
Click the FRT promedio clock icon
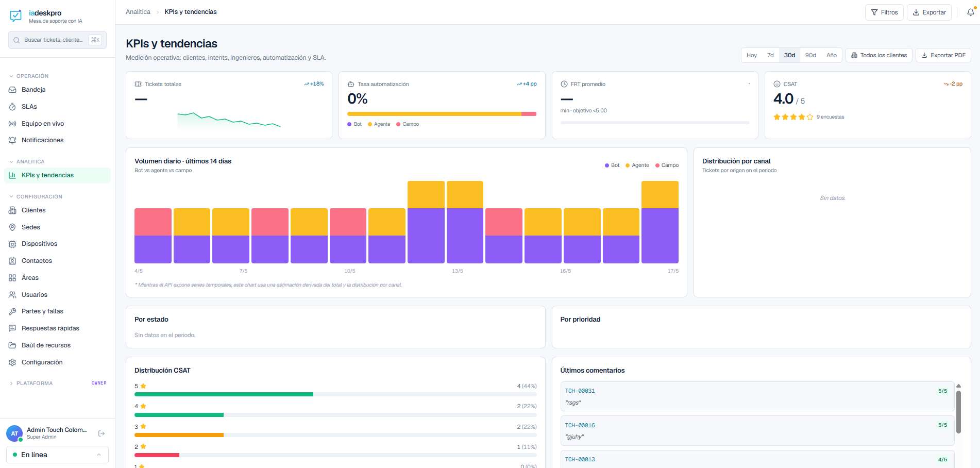pyautogui.click(x=564, y=84)
